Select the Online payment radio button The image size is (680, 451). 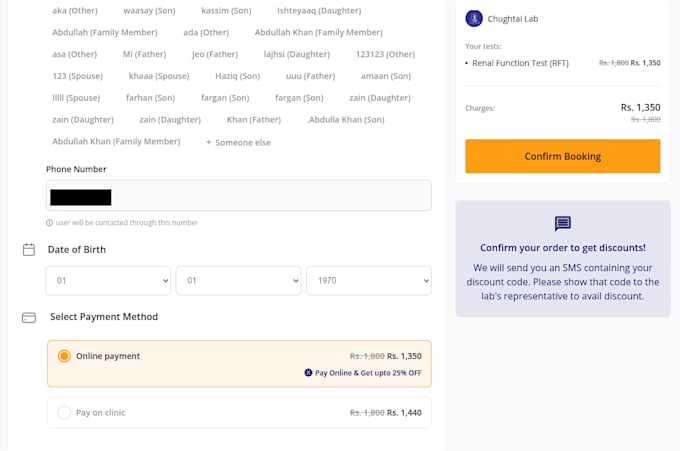pos(64,356)
